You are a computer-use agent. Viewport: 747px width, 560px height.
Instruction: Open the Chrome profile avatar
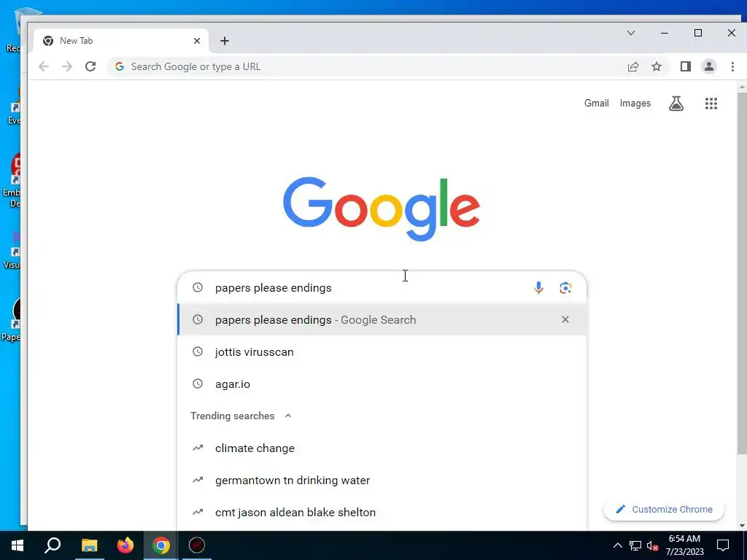(x=709, y=66)
